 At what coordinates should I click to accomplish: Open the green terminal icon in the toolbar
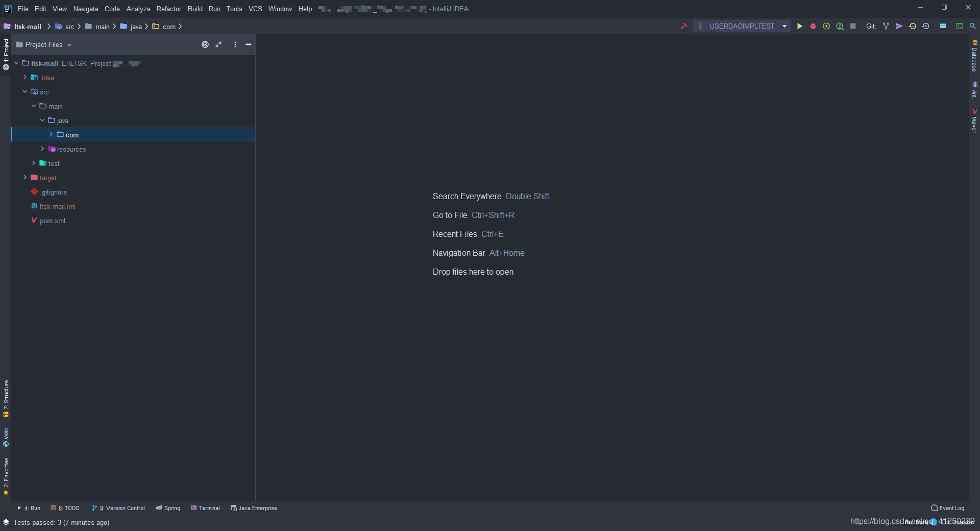[x=960, y=26]
